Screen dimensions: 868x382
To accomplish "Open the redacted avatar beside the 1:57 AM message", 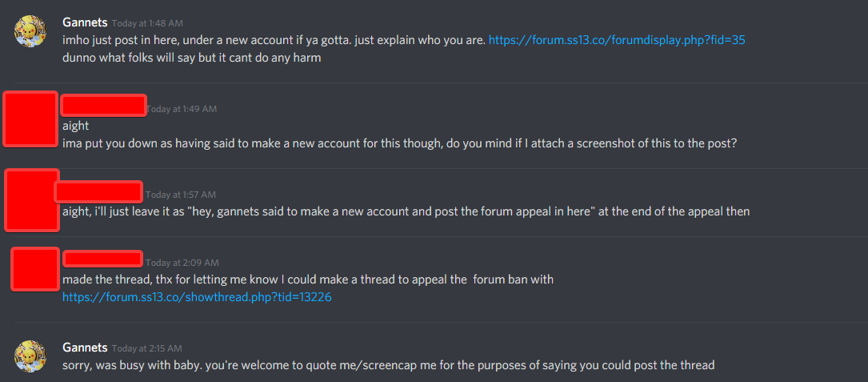I will (31, 200).
